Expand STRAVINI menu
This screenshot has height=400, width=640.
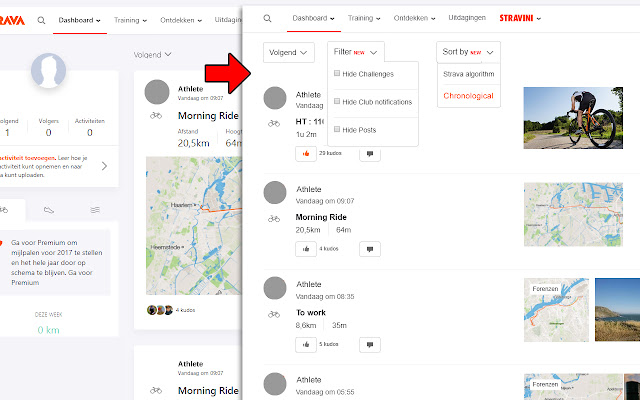pos(520,18)
